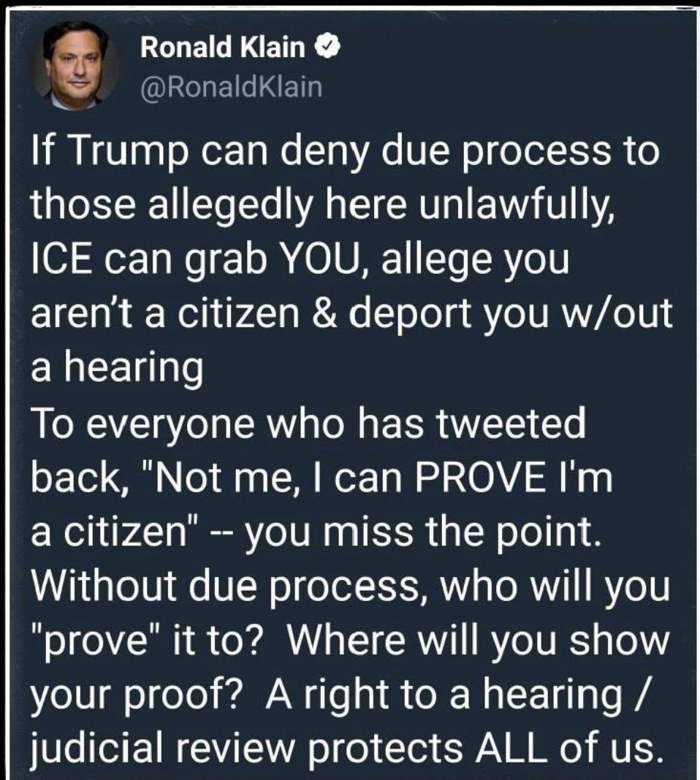700x780 pixels.
Task: Open the Ronald Klain display name
Action: pyautogui.click(x=222, y=47)
